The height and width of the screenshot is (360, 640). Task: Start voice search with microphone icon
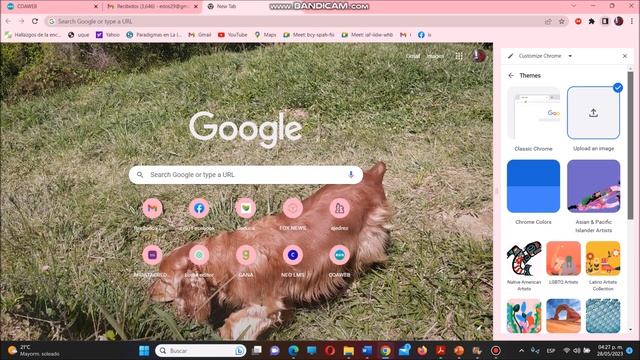click(351, 175)
